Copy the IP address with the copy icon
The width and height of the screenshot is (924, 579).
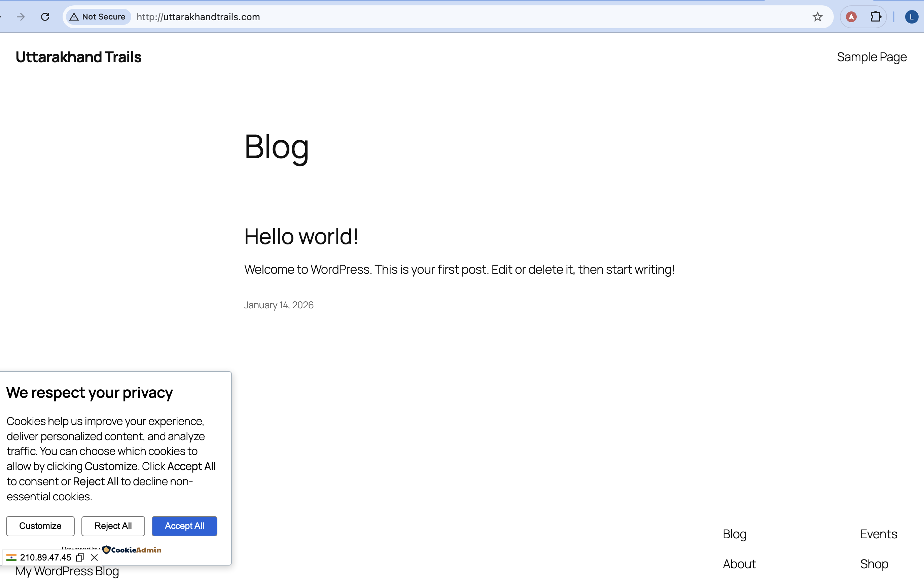click(80, 557)
